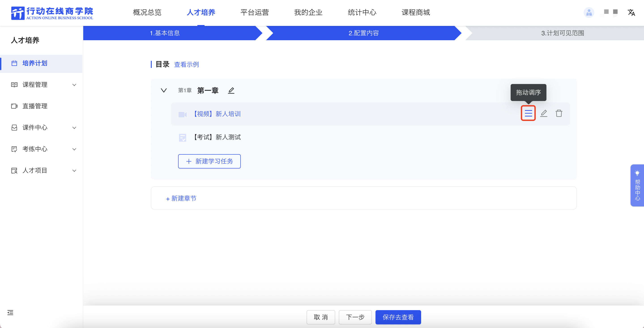Click the video camera icon of 新人培训
This screenshot has height=328, width=644.
[x=183, y=114]
